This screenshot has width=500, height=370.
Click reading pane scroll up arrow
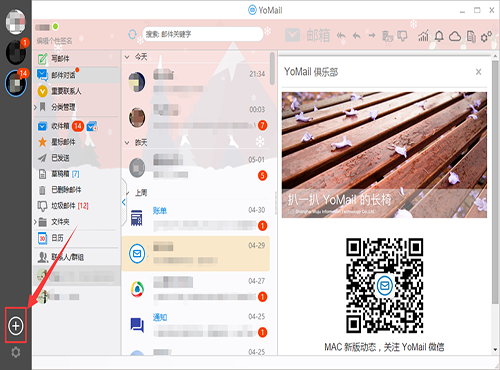pos(495,57)
